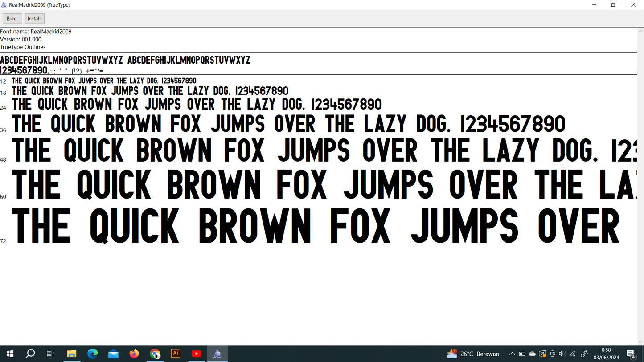Open taskbar Search magnifier
Screen dimensions: 644x362
[x=30, y=354]
